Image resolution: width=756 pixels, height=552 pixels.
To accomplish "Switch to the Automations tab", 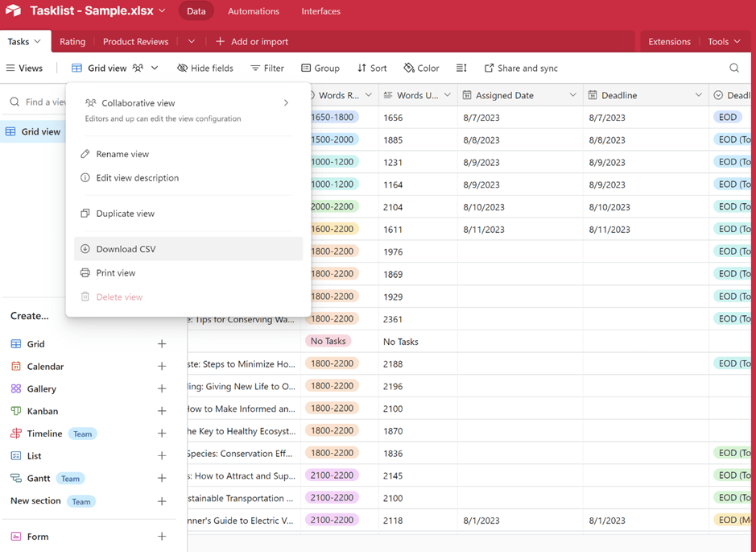I will [x=253, y=10].
